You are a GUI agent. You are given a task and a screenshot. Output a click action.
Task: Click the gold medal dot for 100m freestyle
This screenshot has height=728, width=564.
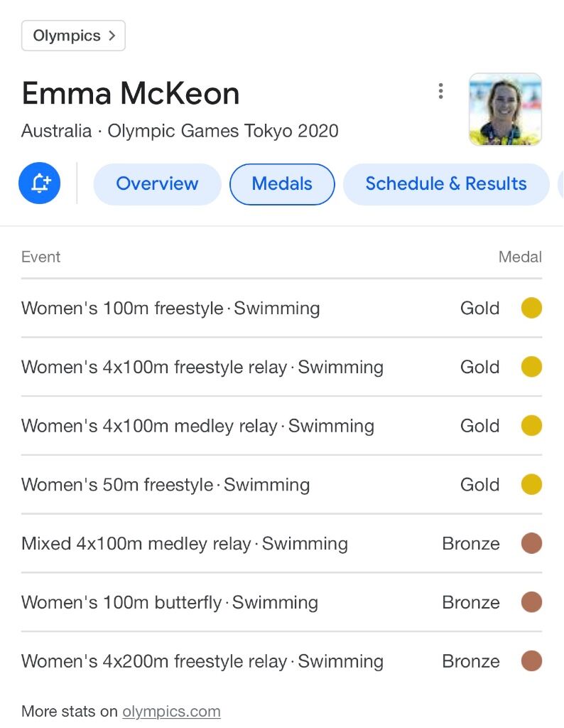pos(531,308)
